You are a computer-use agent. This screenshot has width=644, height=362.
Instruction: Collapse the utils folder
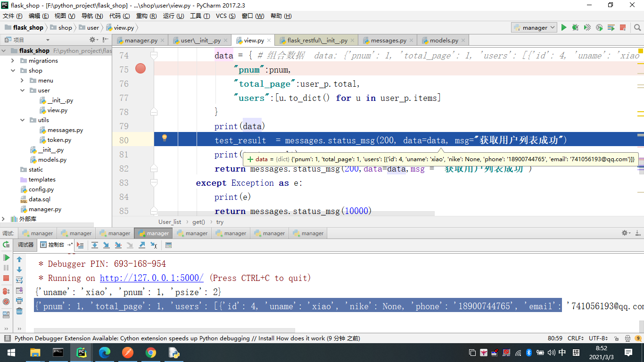click(x=22, y=120)
